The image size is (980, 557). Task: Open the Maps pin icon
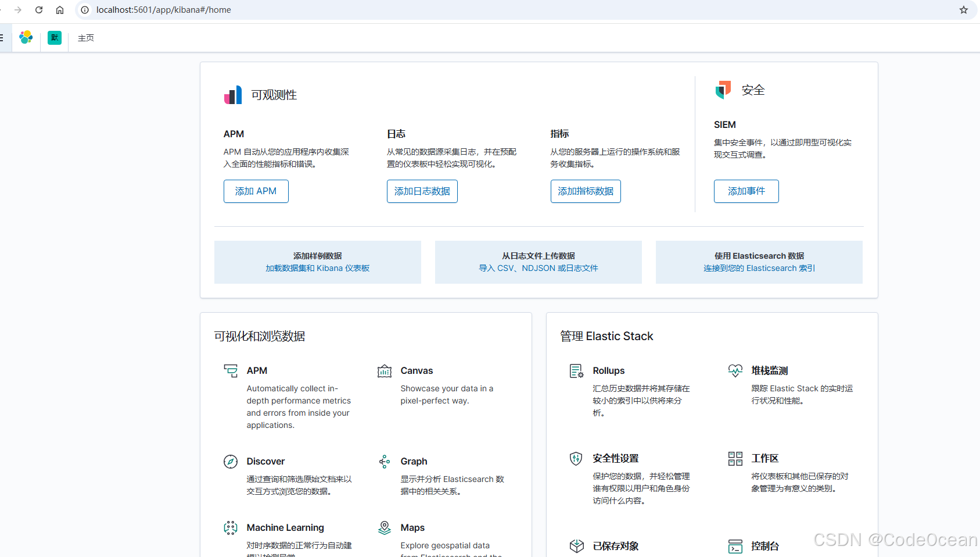pyautogui.click(x=385, y=528)
